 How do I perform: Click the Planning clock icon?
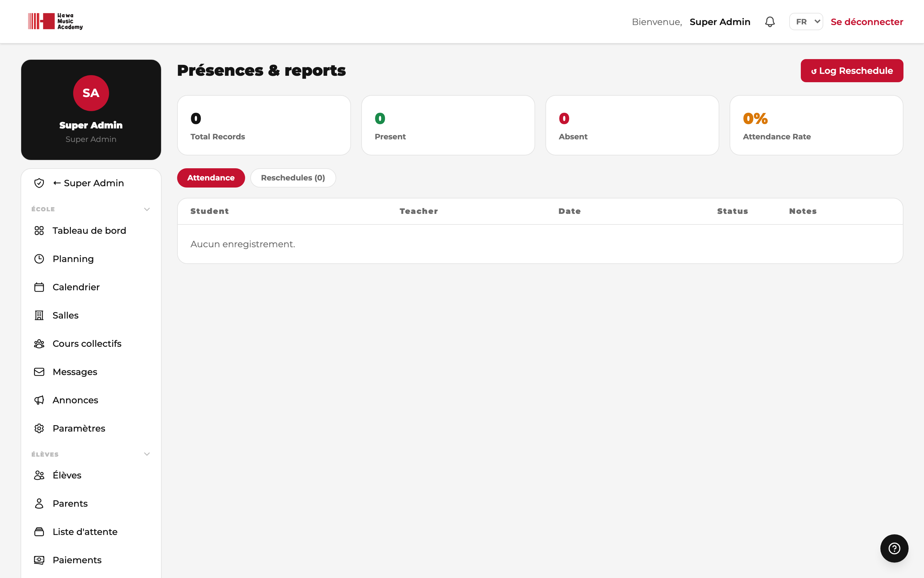[x=39, y=259]
